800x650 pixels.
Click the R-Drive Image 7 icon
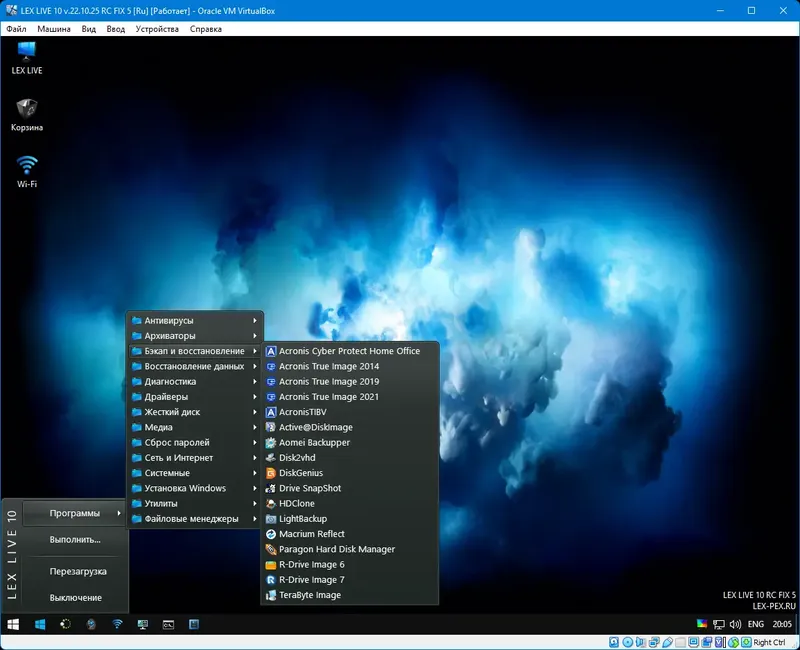coord(271,580)
